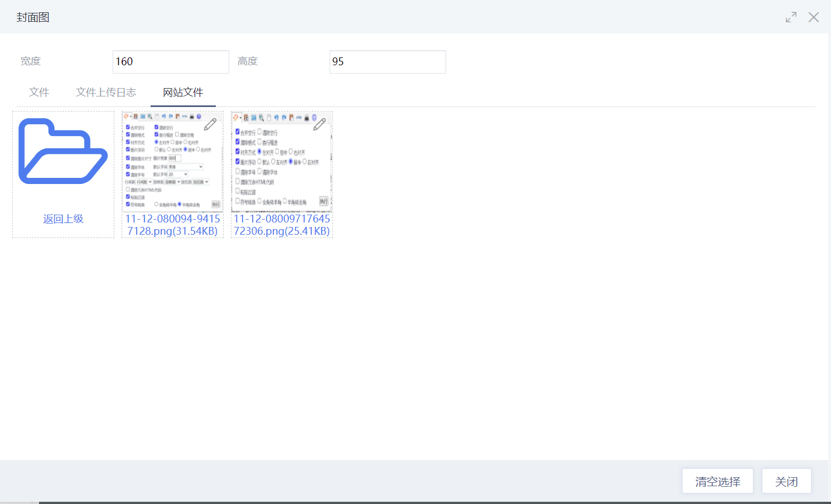Switch to the 文件 tab
This screenshot has height=504, width=831.
(x=39, y=93)
